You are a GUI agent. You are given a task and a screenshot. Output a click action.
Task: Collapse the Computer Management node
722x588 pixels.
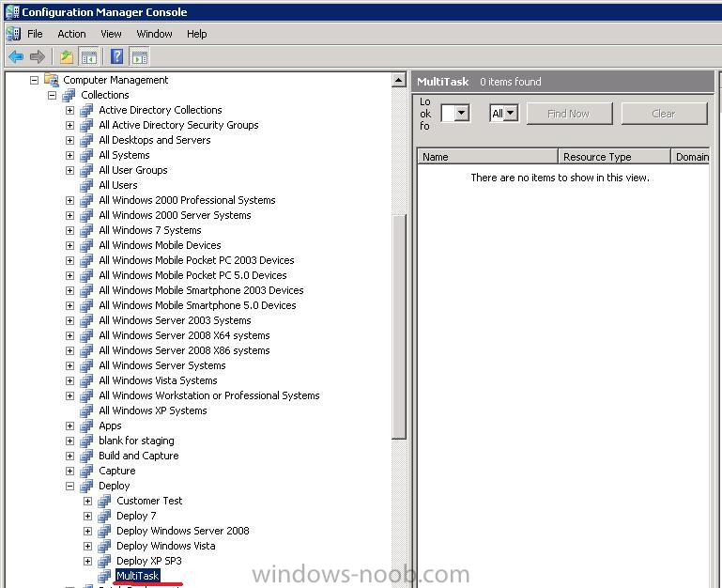[34, 80]
